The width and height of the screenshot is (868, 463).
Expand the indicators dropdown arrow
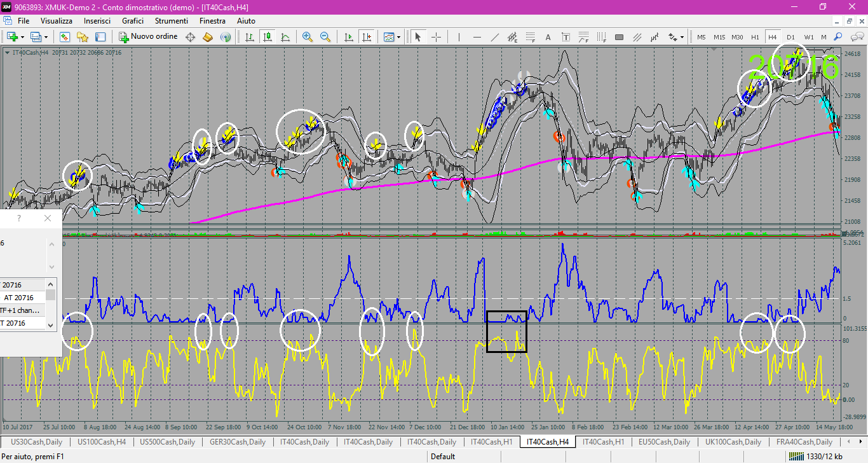tap(399, 37)
